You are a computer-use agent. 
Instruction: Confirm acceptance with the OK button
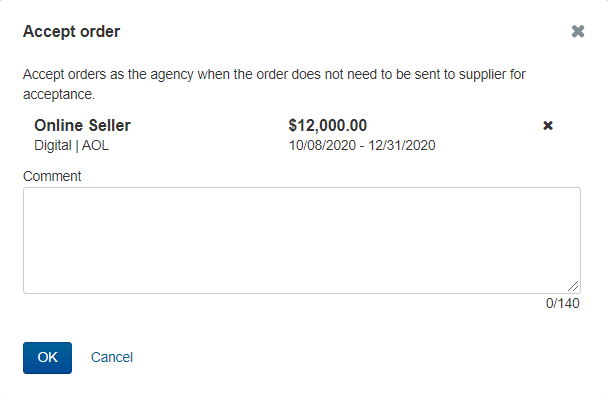(47, 357)
